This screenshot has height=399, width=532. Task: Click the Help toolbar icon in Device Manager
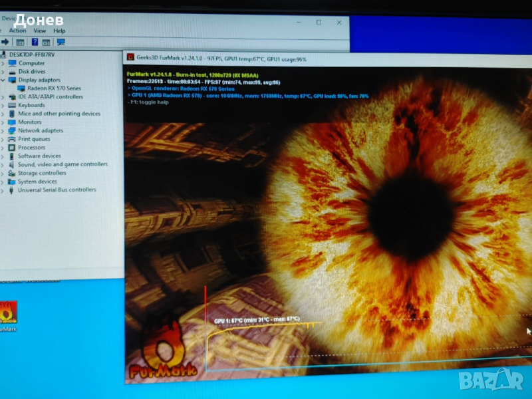[35, 42]
